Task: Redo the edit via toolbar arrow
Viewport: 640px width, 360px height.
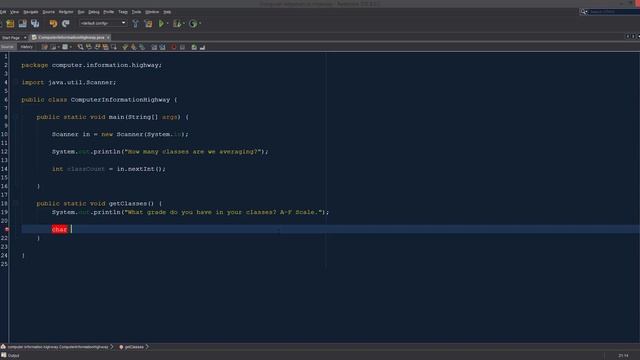Action: (x=66, y=23)
